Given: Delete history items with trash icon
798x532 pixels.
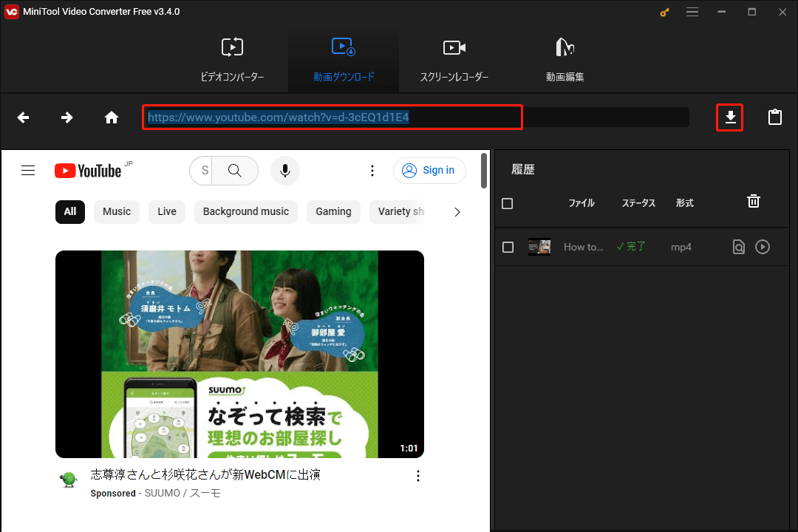Looking at the screenshot, I should 753,201.
